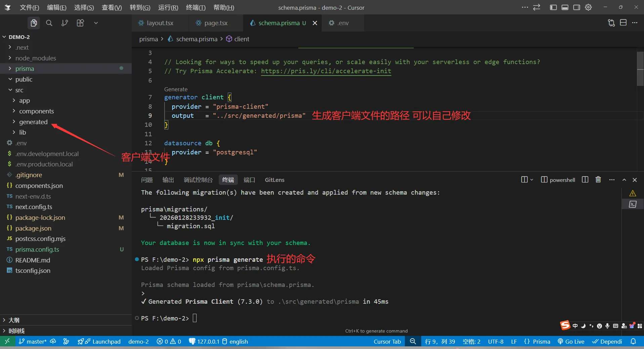Toggle the secondary sidebar layout button
644x349 pixels.
click(x=576, y=7)
